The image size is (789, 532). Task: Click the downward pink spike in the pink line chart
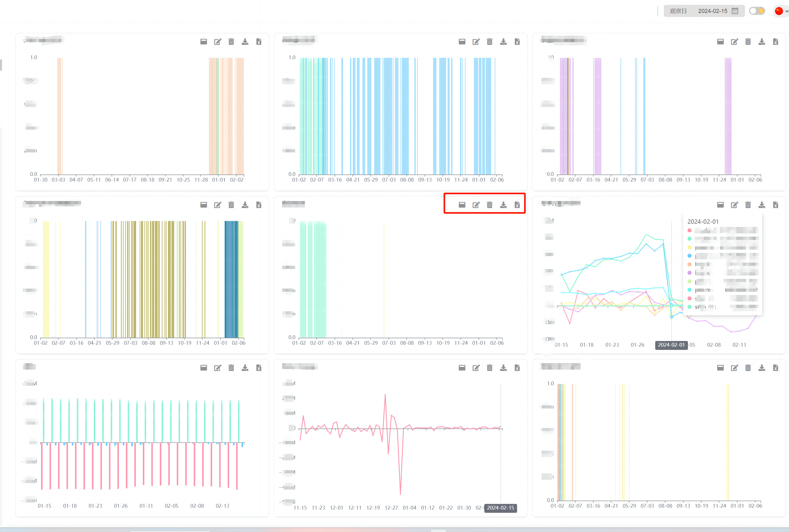click(400, 493)
